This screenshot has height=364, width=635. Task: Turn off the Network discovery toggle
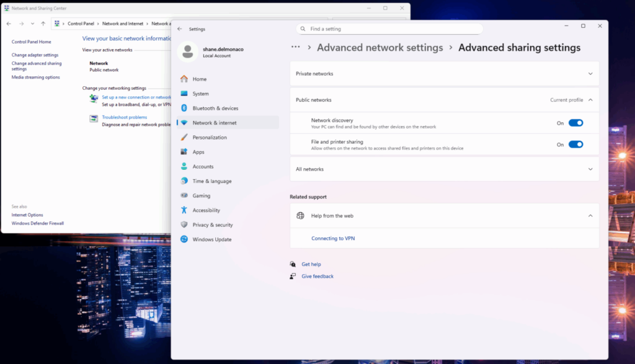[575, 123]
